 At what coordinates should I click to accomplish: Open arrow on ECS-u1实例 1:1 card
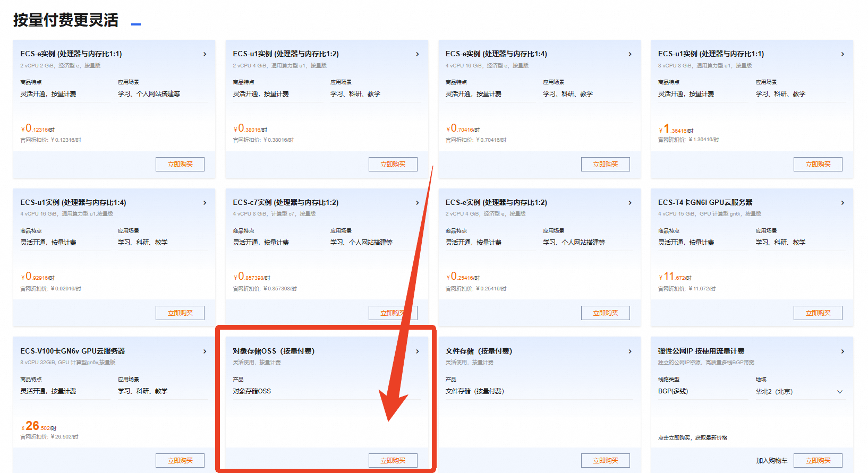(x=843, y=54)
